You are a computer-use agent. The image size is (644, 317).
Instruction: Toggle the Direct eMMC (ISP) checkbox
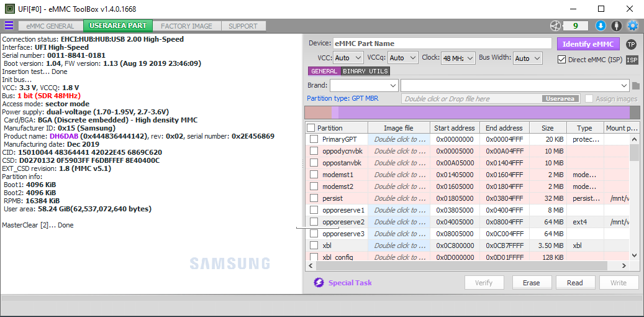(562, 60)
